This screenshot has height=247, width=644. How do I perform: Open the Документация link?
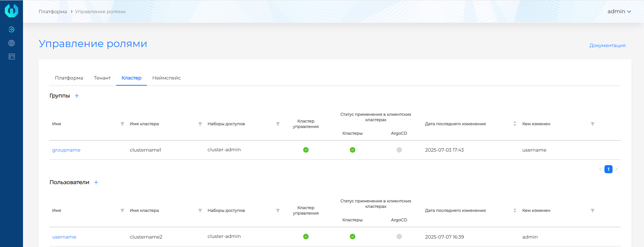pyautogui.click(x=607, y=45)
